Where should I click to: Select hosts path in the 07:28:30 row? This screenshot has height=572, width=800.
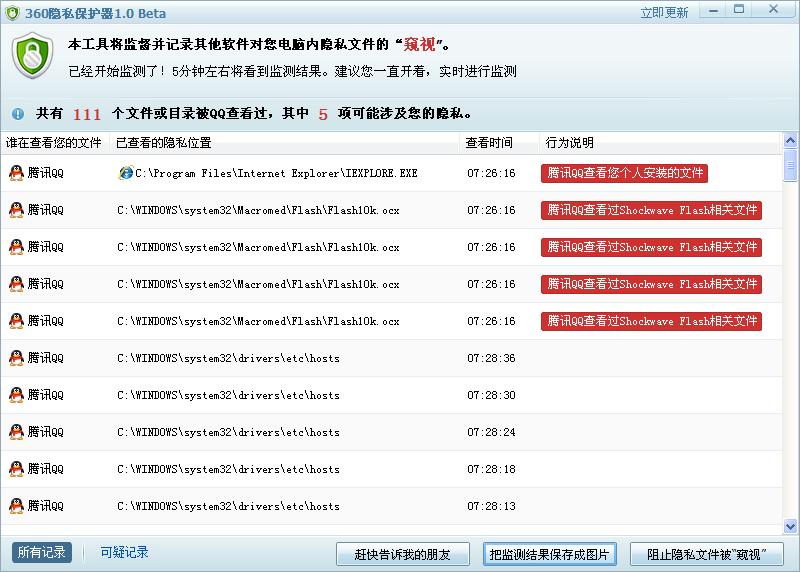(228, 395)
